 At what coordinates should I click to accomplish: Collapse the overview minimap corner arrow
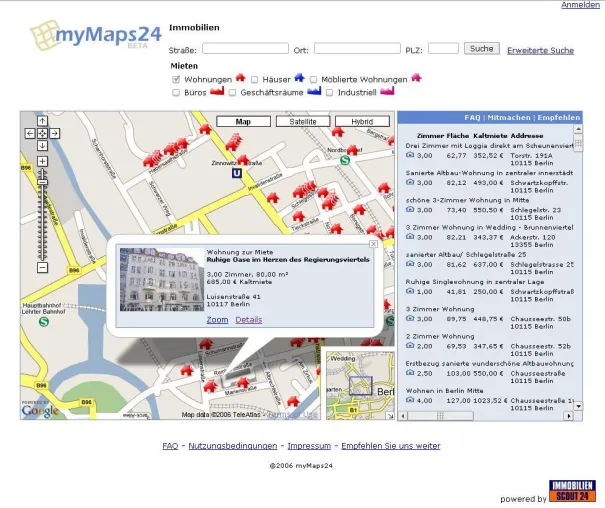point(390,416)
